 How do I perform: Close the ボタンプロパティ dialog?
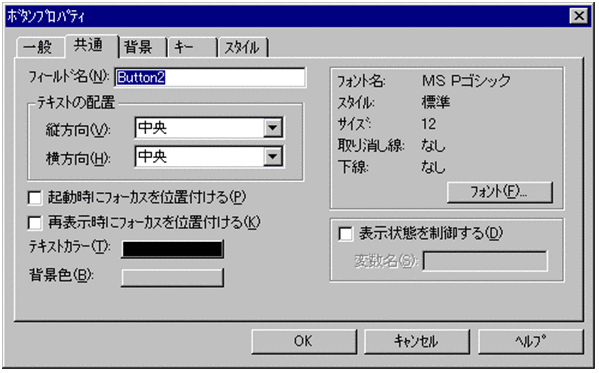pyautogui.click(x=579, y=16)
